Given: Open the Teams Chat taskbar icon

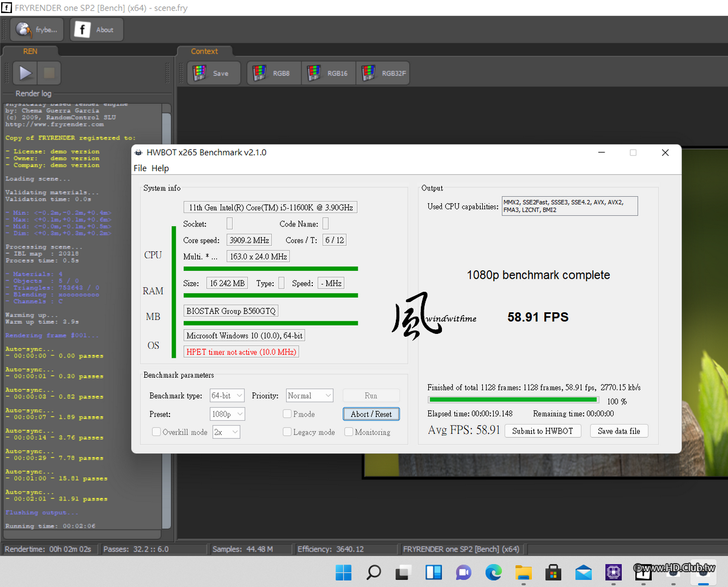Looking at the screenshot, I should point(464,572).
